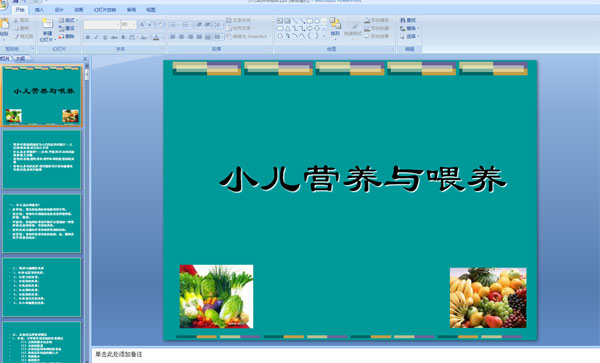Open the slide Layout (版式) dropdown
The width and height of the screenshot is (600, 363).
pos(68,20)
